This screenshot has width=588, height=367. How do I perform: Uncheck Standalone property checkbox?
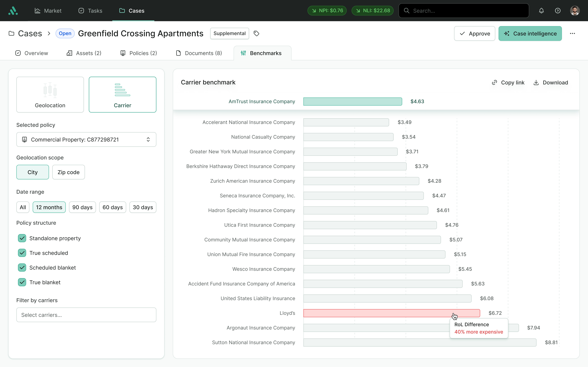22,238
